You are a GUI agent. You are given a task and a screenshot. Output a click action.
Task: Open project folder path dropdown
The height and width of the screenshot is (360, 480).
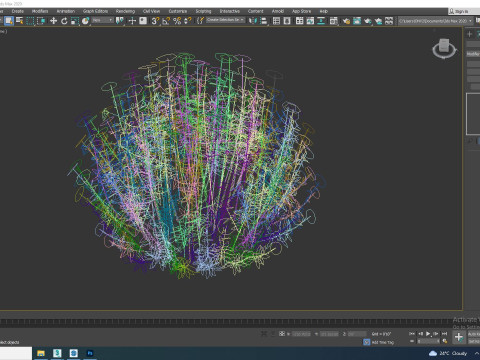436,21
